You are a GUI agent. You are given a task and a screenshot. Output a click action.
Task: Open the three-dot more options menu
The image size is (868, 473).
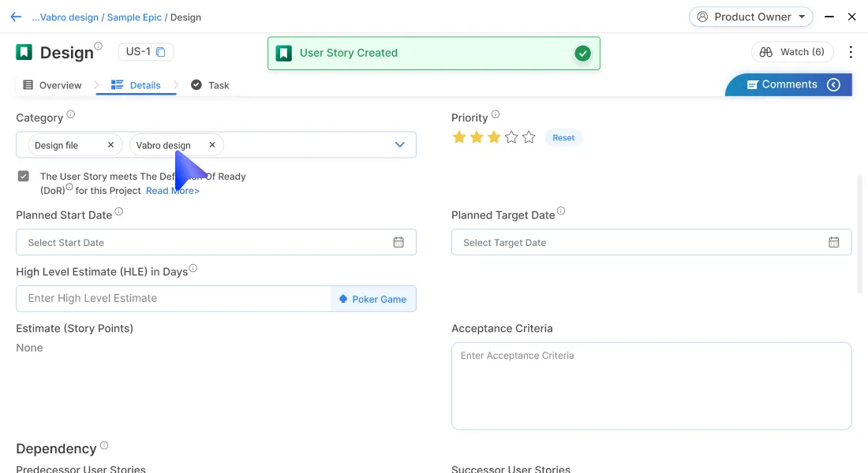pos(851,52)
